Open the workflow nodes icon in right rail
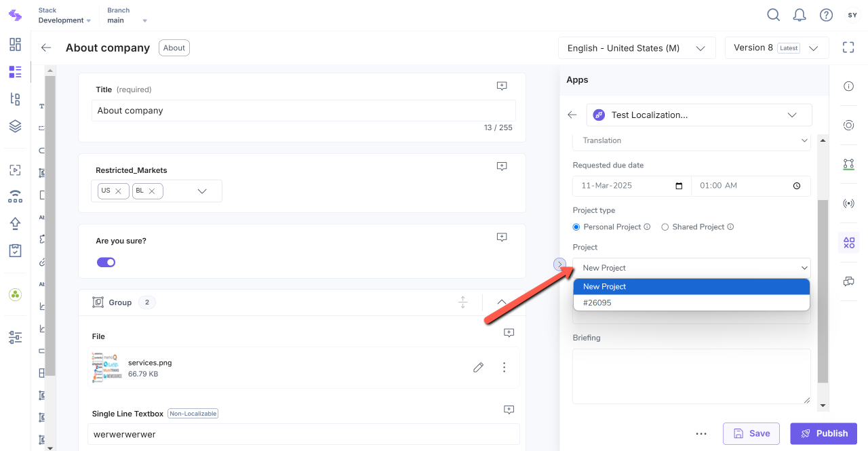 848,164
